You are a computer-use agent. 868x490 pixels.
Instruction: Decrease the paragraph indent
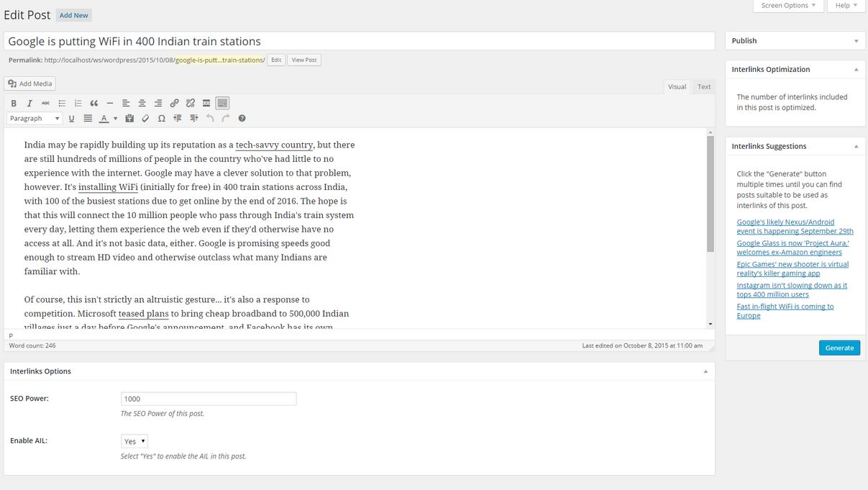point(178,118)
